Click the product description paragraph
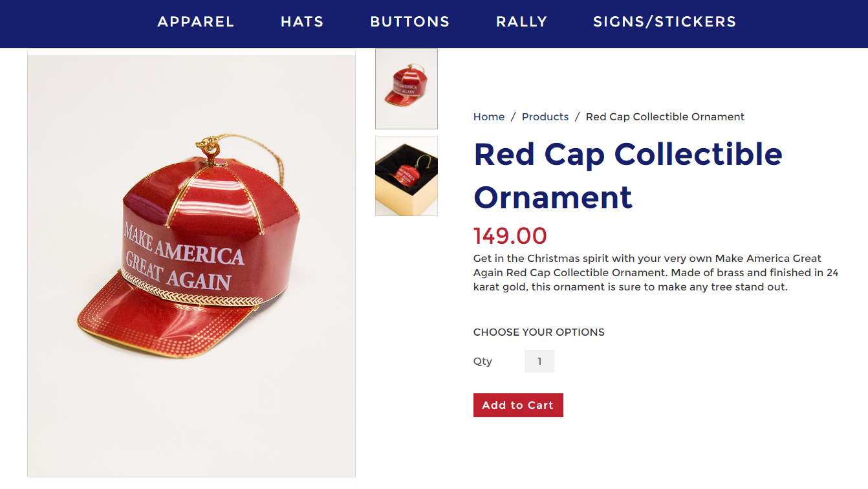 coord(655,272)
